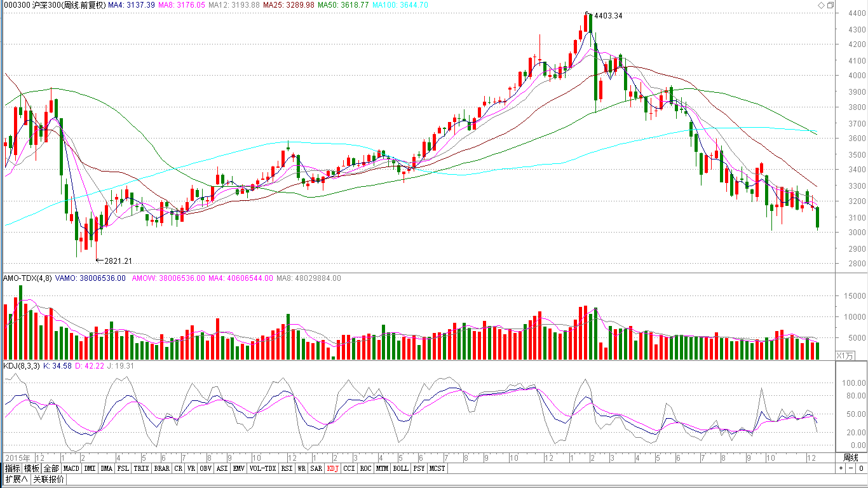Image resolution: width=868 pixels, height=488 pixels.
Task: Switch to the RSI indicator
Action: click(x=287, y=468)
